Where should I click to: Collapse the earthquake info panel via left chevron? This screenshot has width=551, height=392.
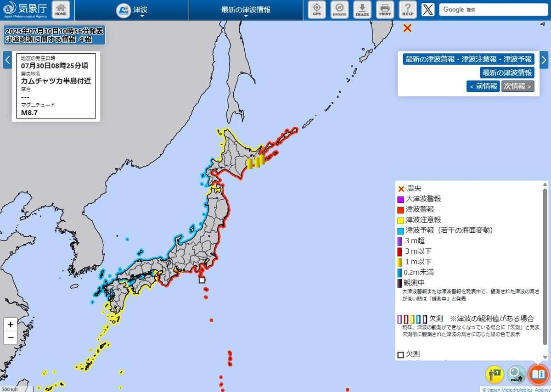coord(7,59)
